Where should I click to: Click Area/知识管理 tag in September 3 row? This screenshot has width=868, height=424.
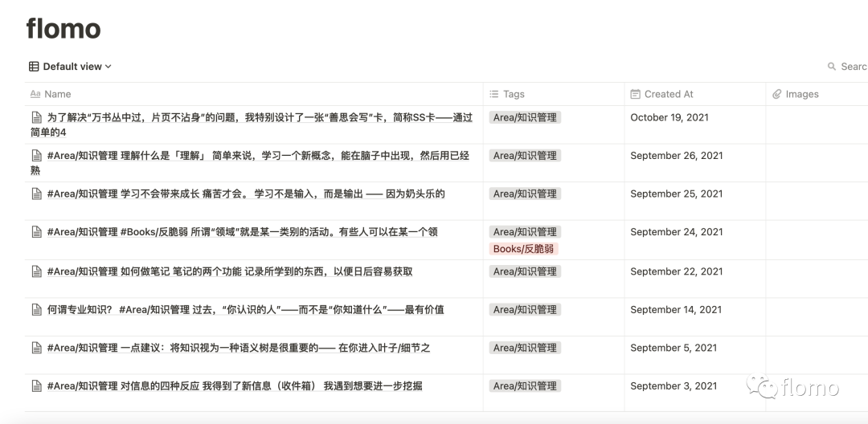pyautogui.click(x=525, y=386)
